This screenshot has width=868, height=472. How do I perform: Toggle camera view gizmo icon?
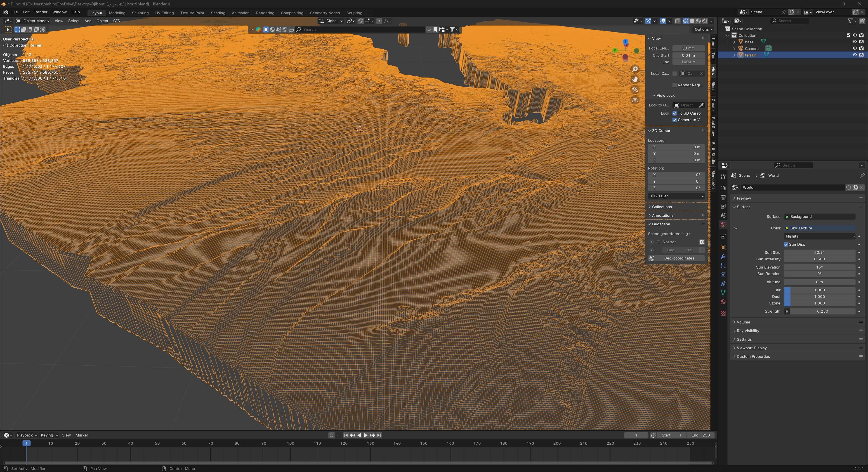635,90
